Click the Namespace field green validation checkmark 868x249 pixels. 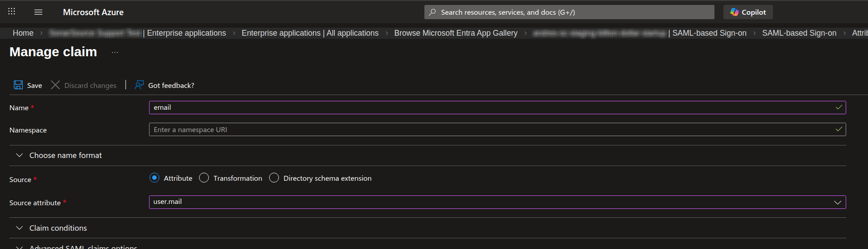click(x=839, y=129)
